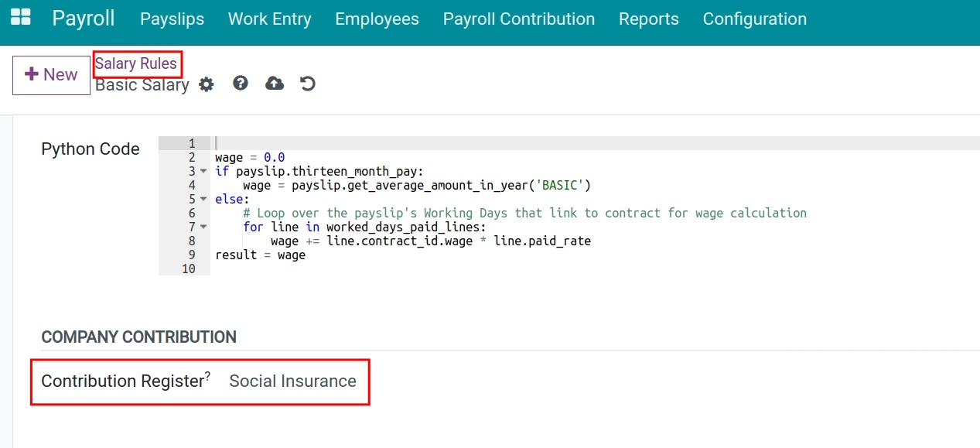Collapse the code fold arrow on line 7
980x448 pixels.
point(203,227)
